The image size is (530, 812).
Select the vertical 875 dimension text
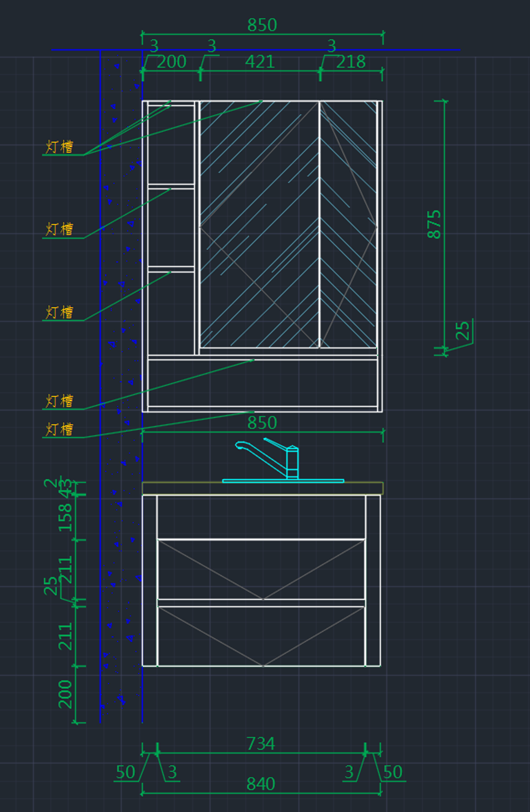(x=435, y=224)
